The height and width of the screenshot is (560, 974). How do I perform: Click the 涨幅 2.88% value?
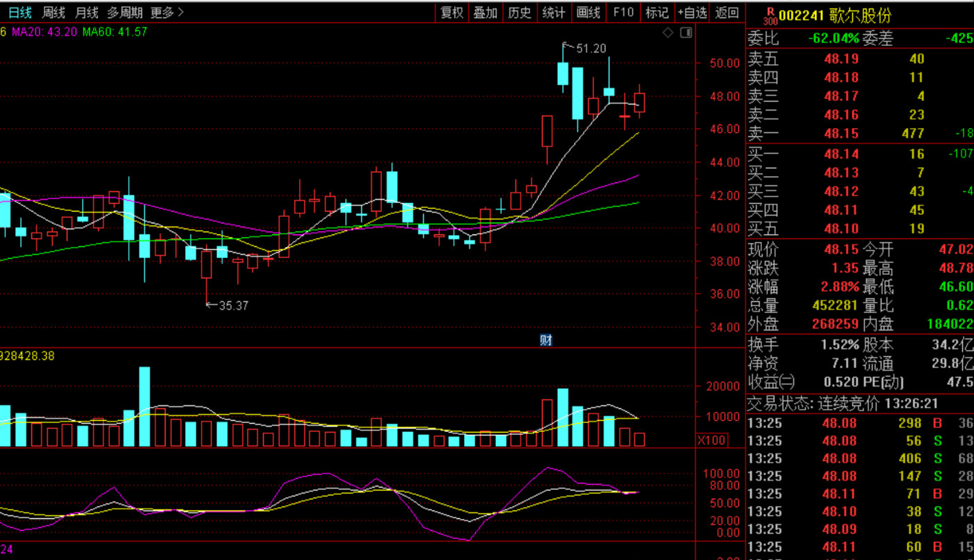(x=841, y=287)
